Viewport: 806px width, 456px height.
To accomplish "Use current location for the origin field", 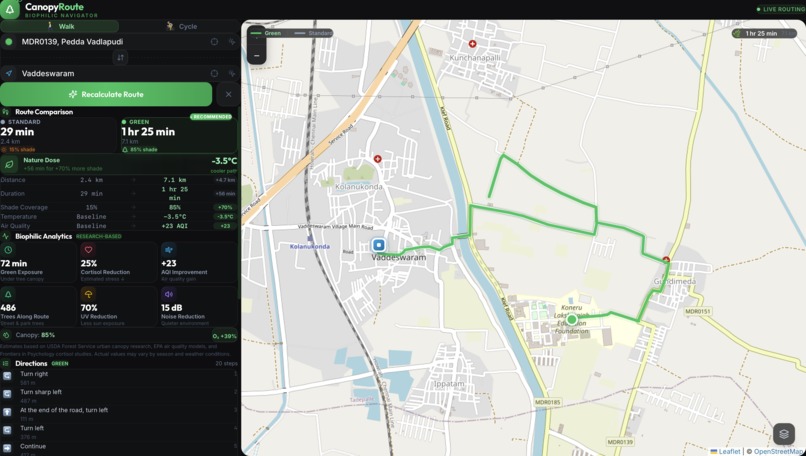I will coord(214,42).
